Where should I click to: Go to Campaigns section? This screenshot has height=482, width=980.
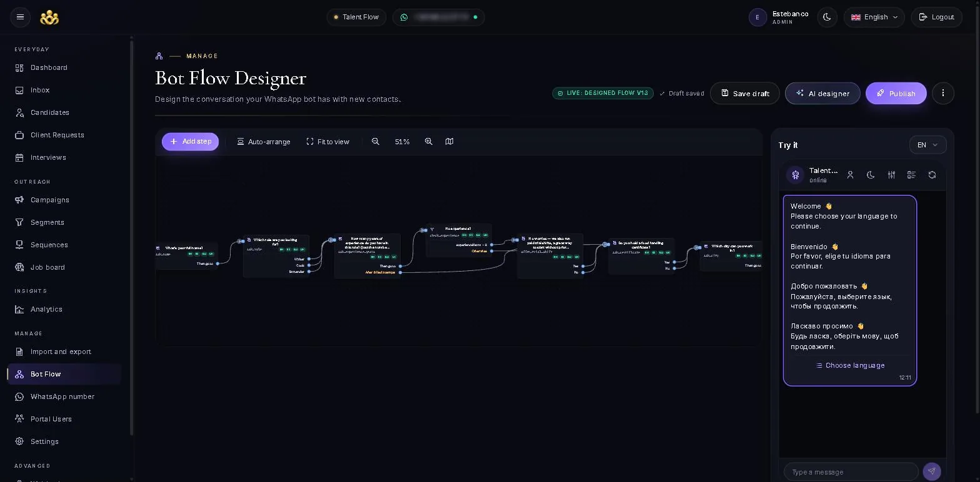click(x=64, y=200)
